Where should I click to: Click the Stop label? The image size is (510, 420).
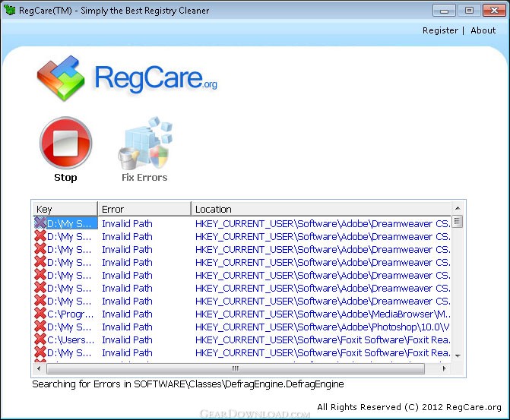tap(65, 178)
